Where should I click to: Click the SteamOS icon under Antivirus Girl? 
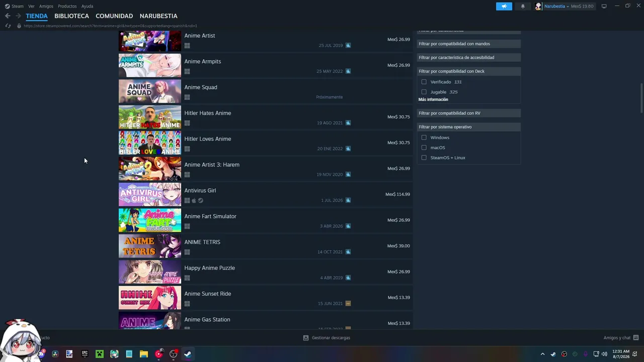pos(200,201)
